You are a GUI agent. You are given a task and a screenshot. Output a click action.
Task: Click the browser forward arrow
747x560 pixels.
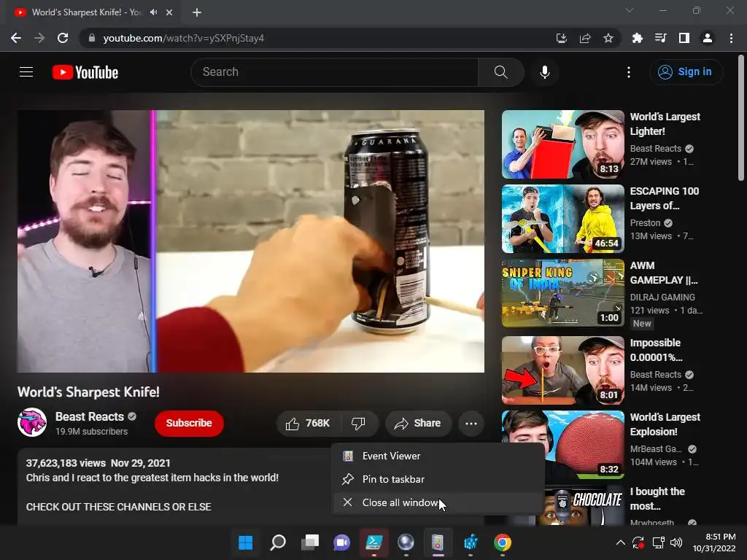pyautogui.click(x=39, y=38)
